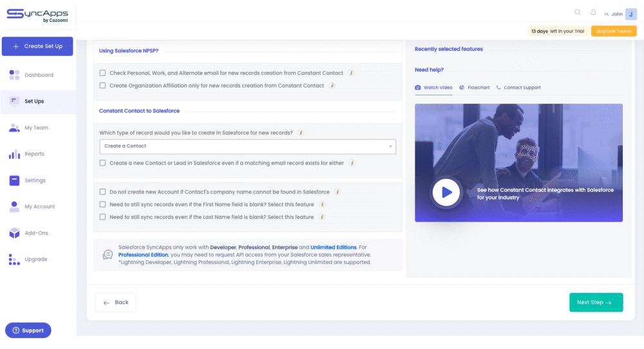This screenshot has width=644, height=349.
Task: Switch to the Flowchart tab
Action: coord(475,88)
